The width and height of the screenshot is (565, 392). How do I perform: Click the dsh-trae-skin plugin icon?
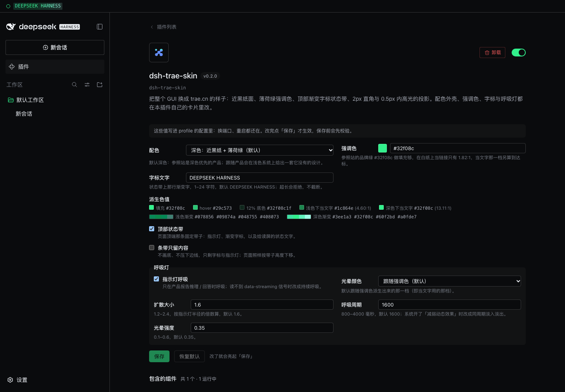click(x=159, y=53)
